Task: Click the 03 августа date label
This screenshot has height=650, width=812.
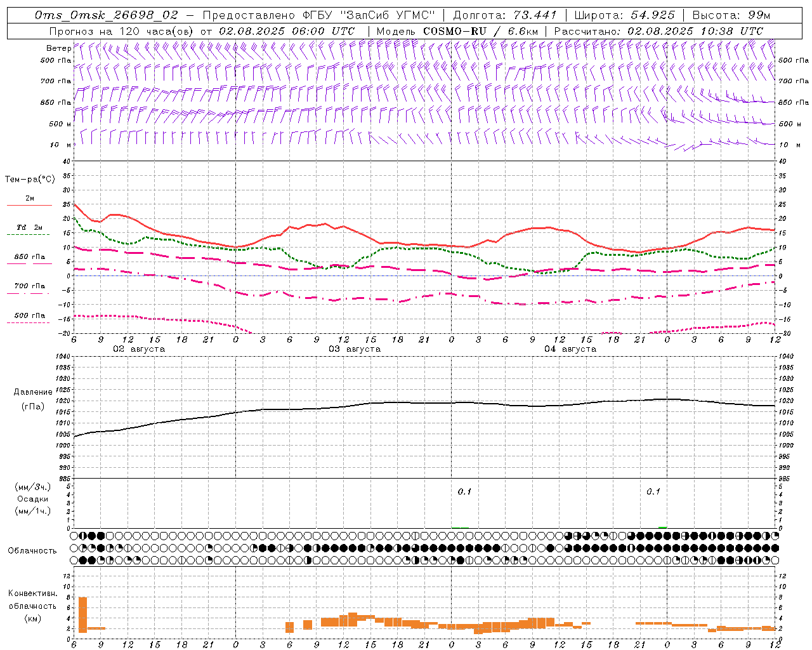Action: 355,349
